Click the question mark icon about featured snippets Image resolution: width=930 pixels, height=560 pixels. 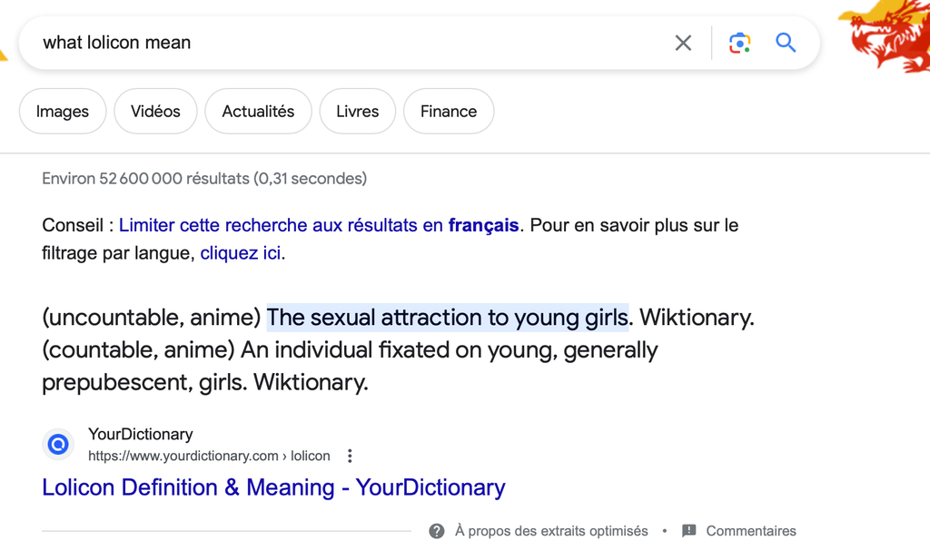point(437,531)
